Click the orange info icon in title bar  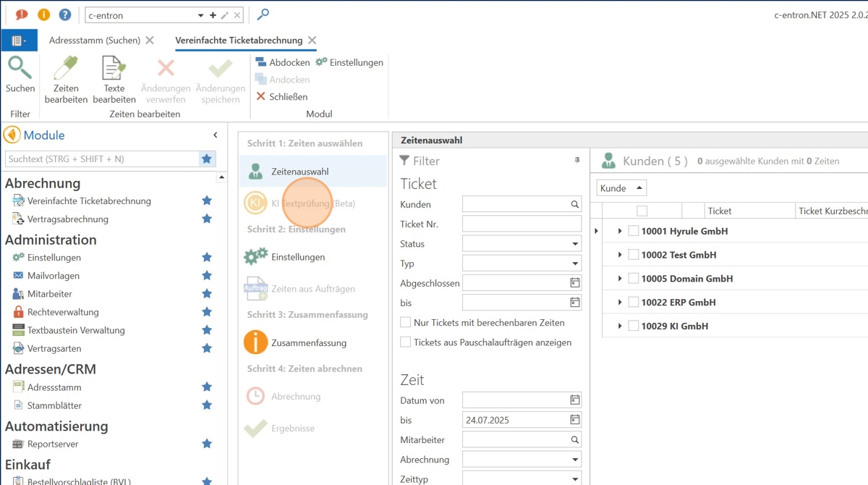[43, 14]
